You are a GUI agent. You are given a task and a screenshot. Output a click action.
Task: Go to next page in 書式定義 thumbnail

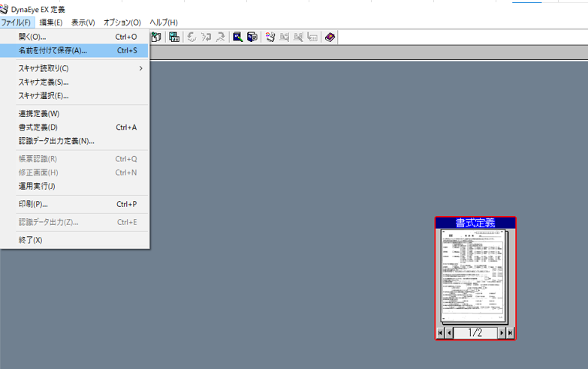(x=502, y=333)
